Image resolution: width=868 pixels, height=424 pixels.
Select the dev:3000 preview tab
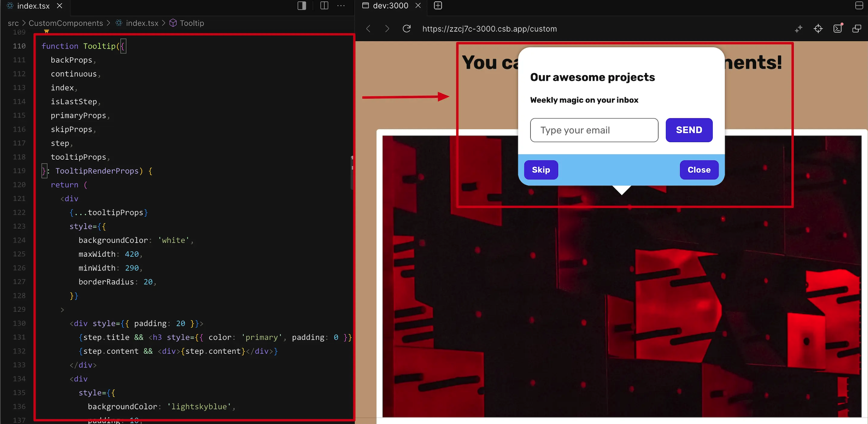pos(390,6)
